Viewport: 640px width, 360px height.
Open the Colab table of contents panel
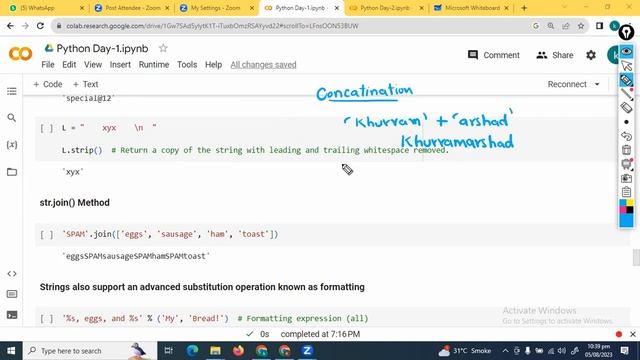click(12, 91)
